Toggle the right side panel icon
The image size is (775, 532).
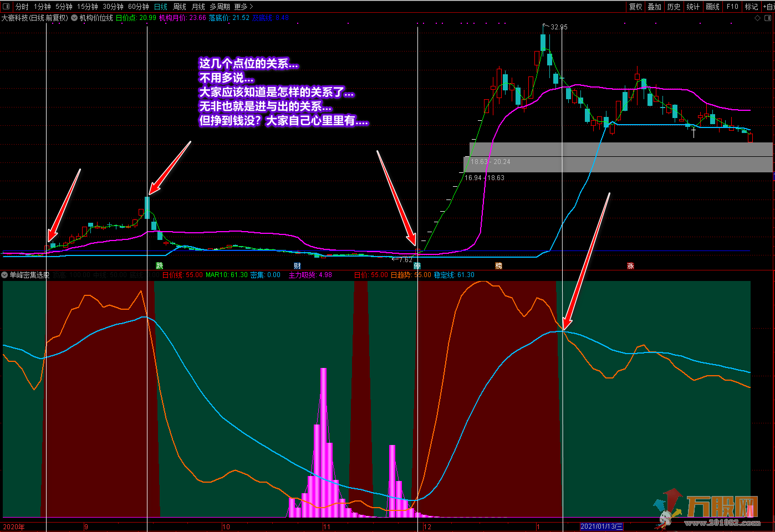click(x=768, y=18)
